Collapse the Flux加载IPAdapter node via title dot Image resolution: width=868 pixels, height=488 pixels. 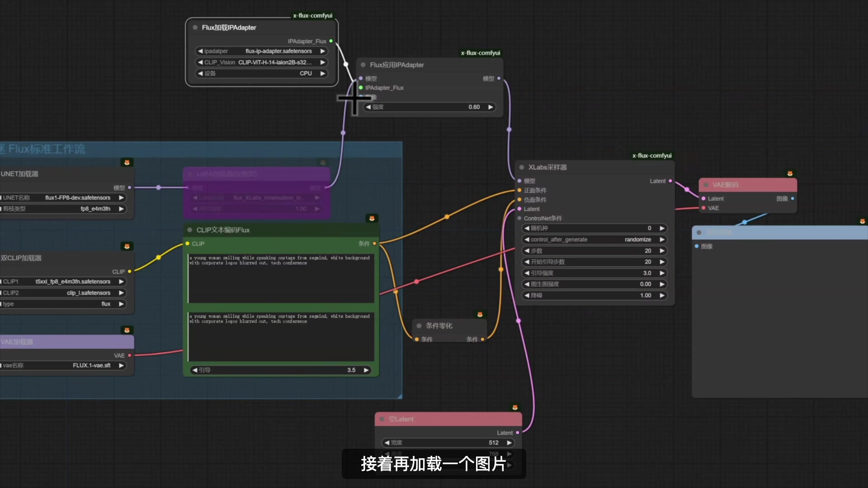[195, 28]
